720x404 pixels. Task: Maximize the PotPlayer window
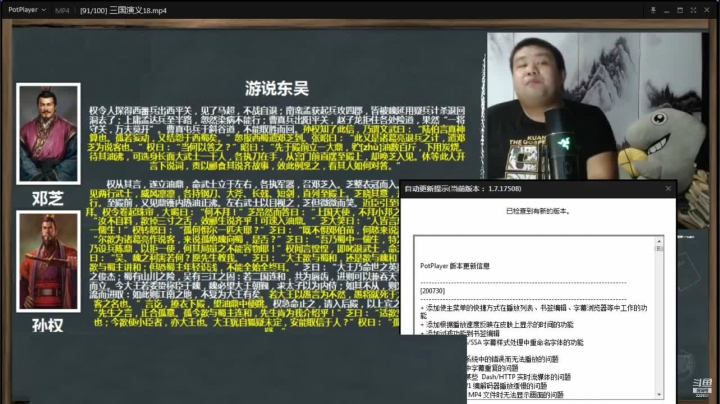click(680, 10)
